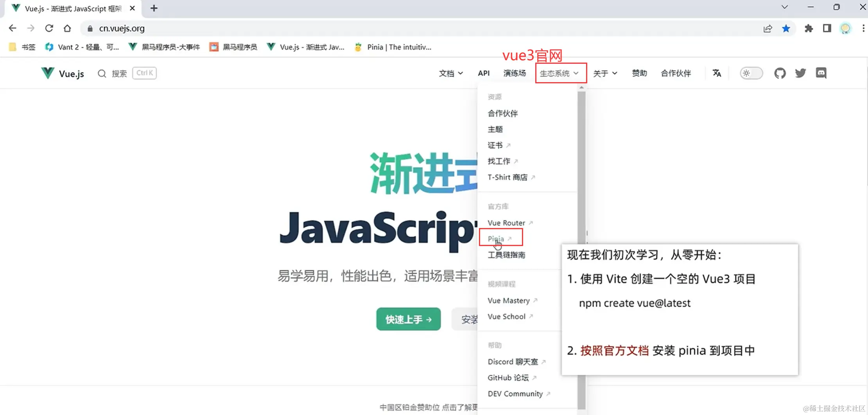Click the Vue.js logo in header
The image size is (868, 415).
(63, 73)
